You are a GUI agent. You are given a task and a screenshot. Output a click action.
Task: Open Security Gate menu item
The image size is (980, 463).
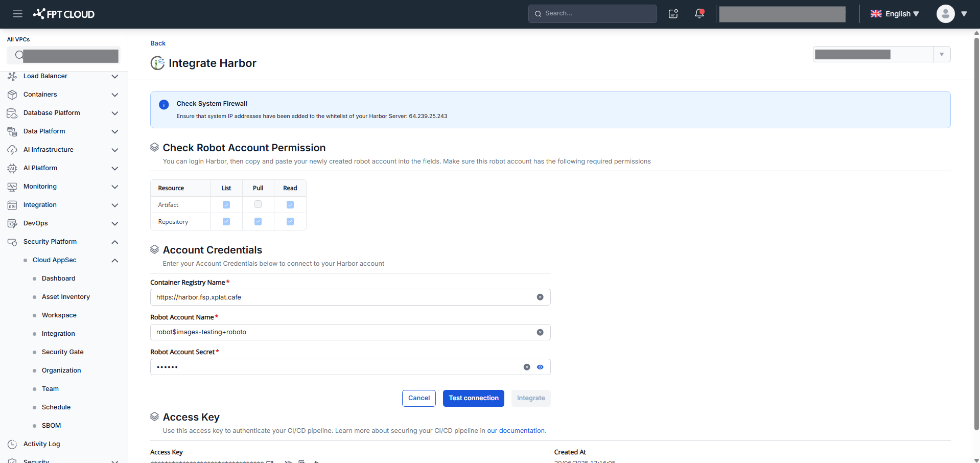[63, 352]
